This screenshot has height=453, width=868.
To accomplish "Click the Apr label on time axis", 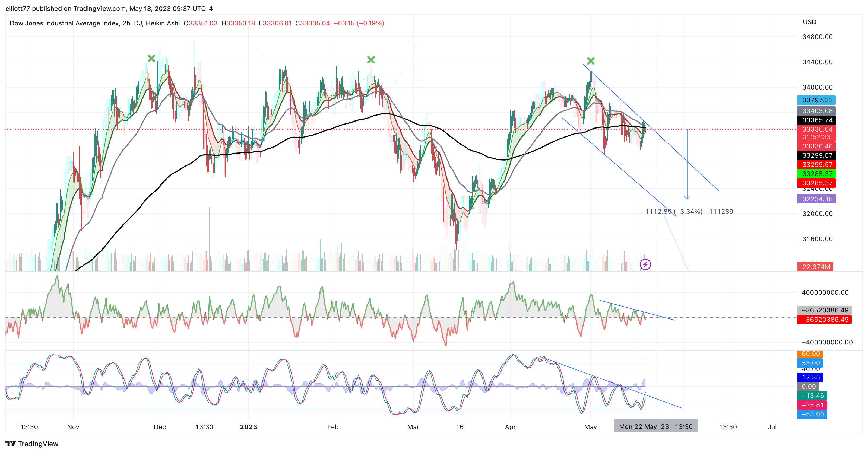I will [x=510, y=427].
